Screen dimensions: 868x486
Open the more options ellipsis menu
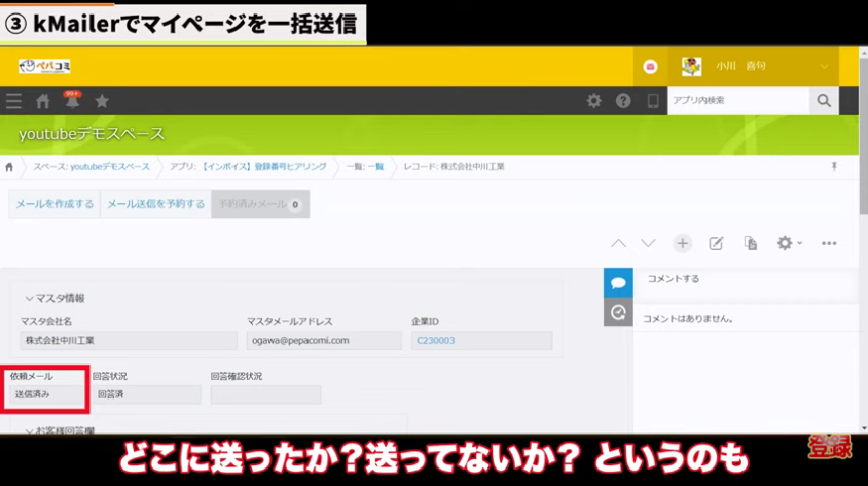(x=829, y=243)
